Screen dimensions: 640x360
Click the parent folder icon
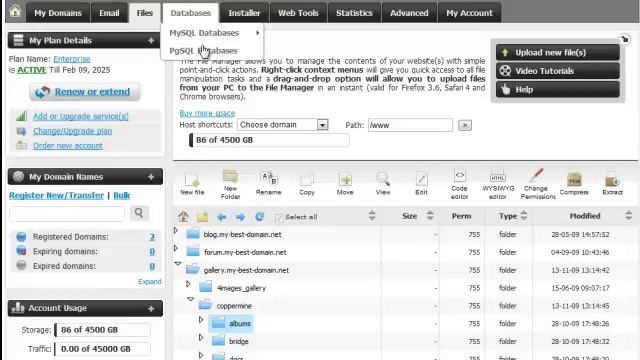(202, 217)
